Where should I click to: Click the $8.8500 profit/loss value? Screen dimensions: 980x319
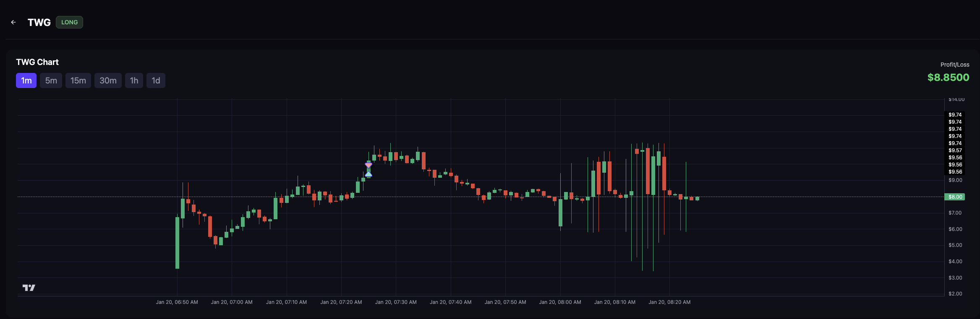pyautogui.click(x=948, y=78)
